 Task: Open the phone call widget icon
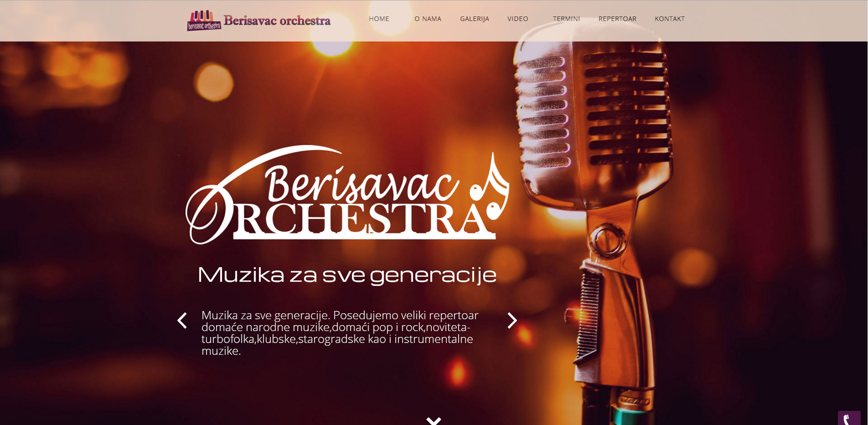coord(849,418)
